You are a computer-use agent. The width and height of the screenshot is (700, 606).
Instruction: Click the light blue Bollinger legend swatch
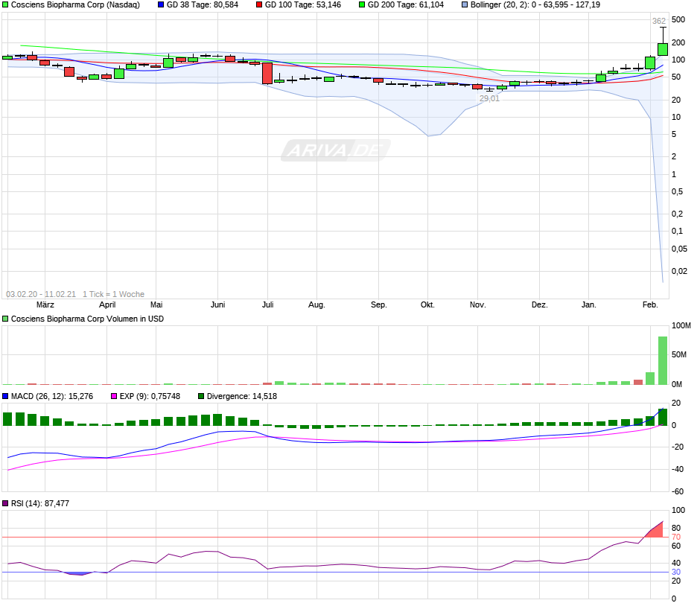tap(465, 5)
